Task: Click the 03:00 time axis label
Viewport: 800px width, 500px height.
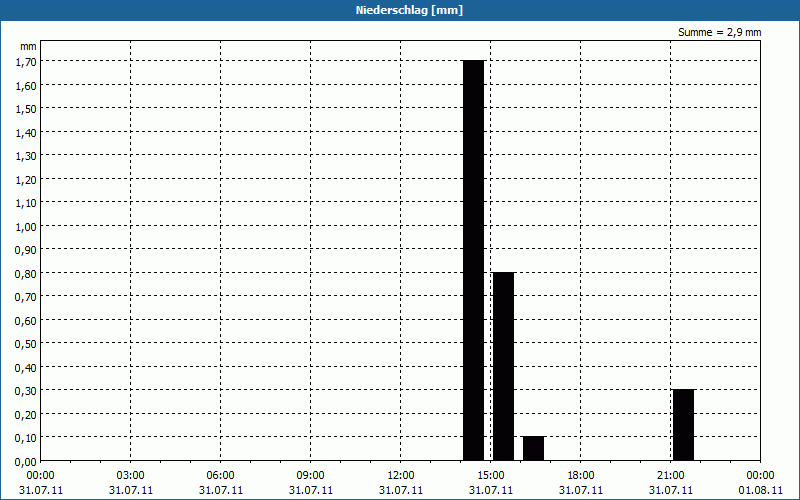Action: pyautogui.click(x=131, y=475)
